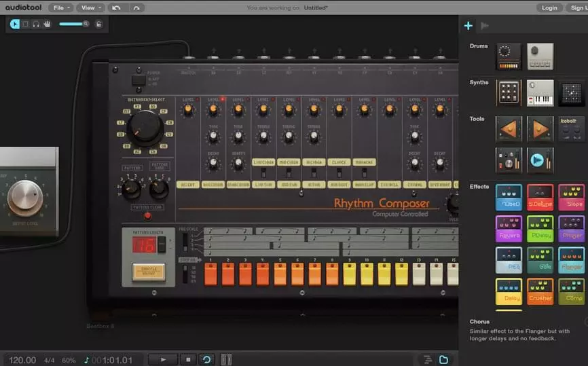Viewport: 588px width, 366px height.
Task: Click the Shuffle button under pattern length
Action: [x=149, y=272]
